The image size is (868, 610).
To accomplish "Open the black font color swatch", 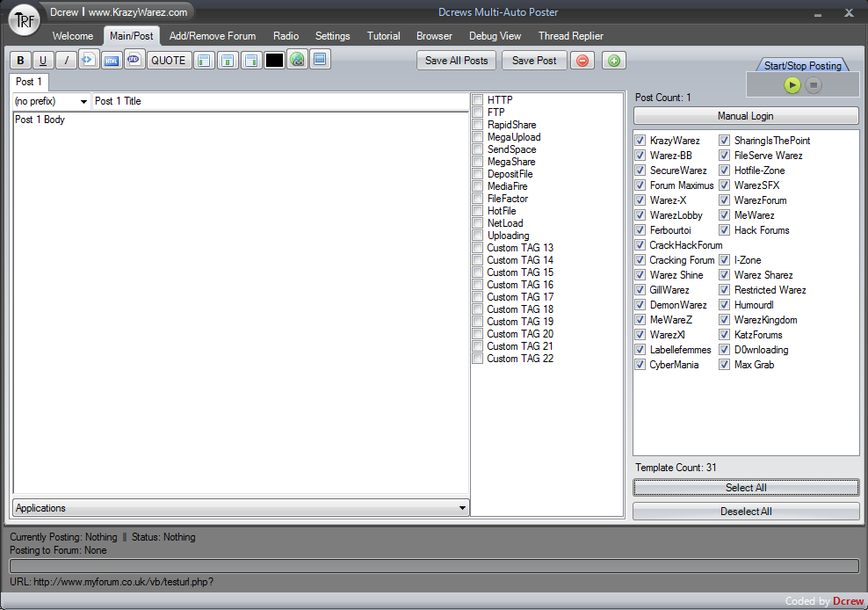I will [x=274, y=61].
